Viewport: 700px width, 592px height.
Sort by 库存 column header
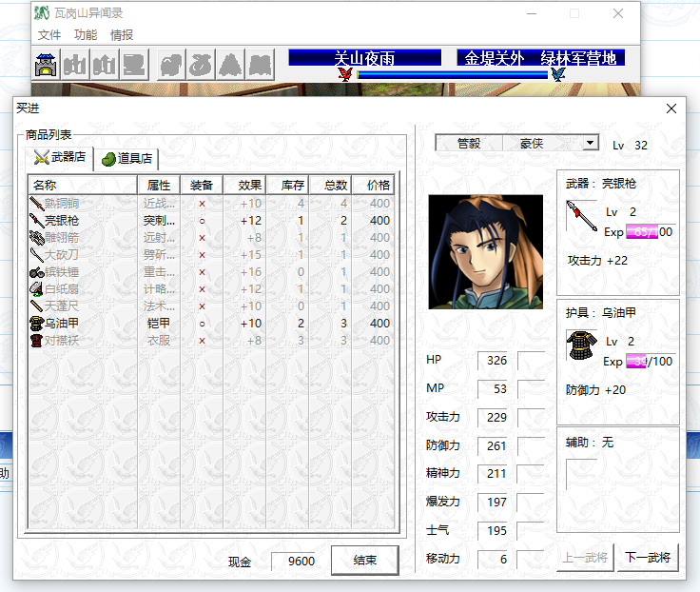(x=287, y=185)
